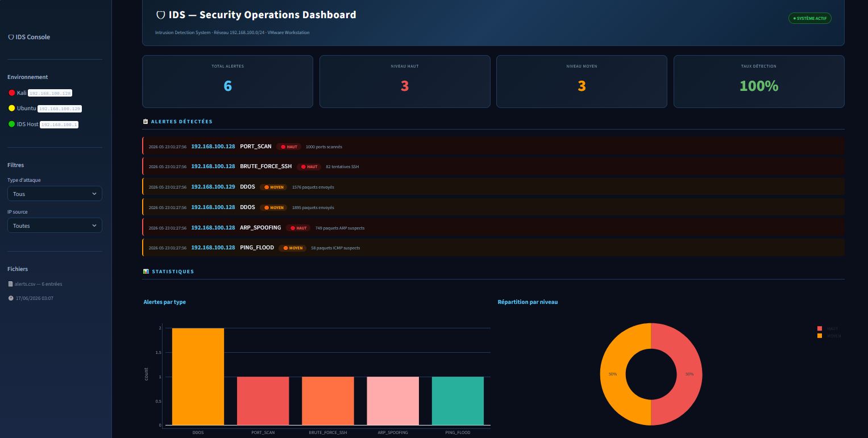This screenshot has height=438, width=868.
Task: Click the shield icon in dashboard title
Action: [x=160, y=15]
